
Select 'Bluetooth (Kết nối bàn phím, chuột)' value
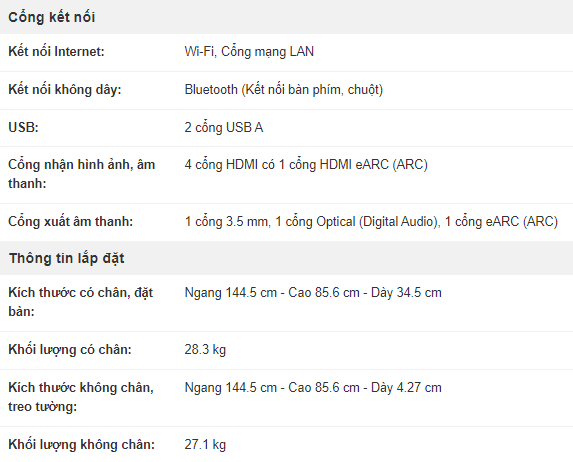[x=284, y=90]
